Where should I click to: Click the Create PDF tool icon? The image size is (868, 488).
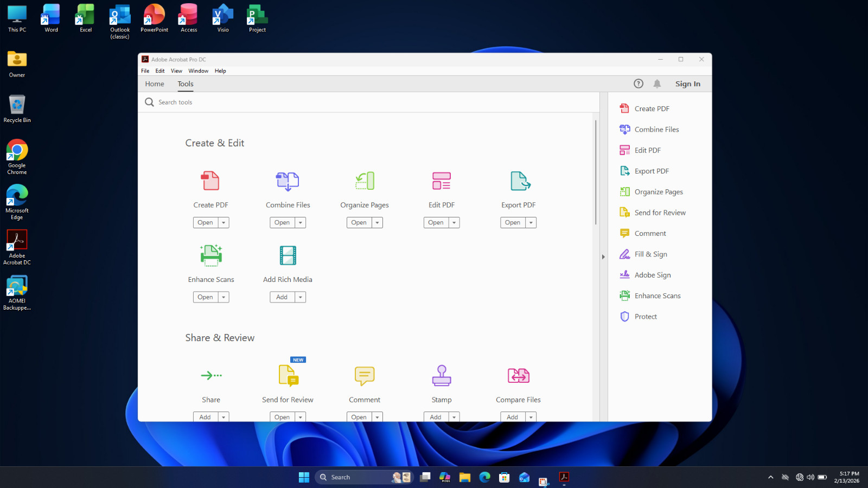click(210, 181)
